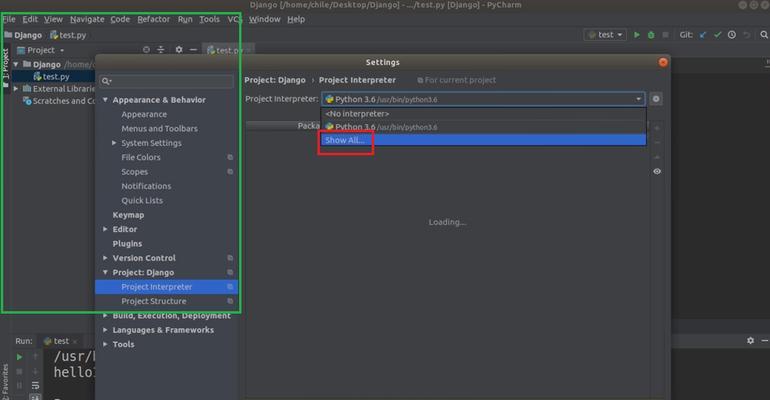Open the Navigate menu
Image resolution: width=770 pixels, height=400 pixels.
tap(87, 19)
